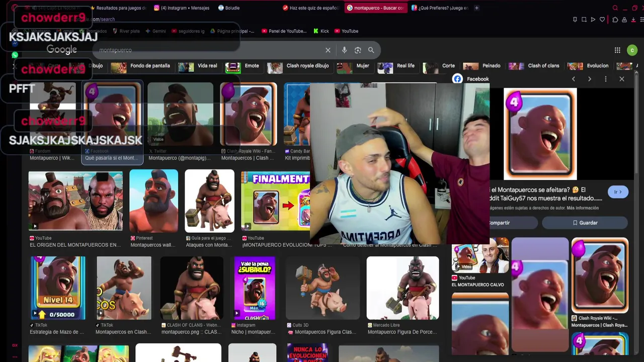644x362 pixels.
Task: Filter by the Clash of clans chip
Action: [x=535, y=66]
